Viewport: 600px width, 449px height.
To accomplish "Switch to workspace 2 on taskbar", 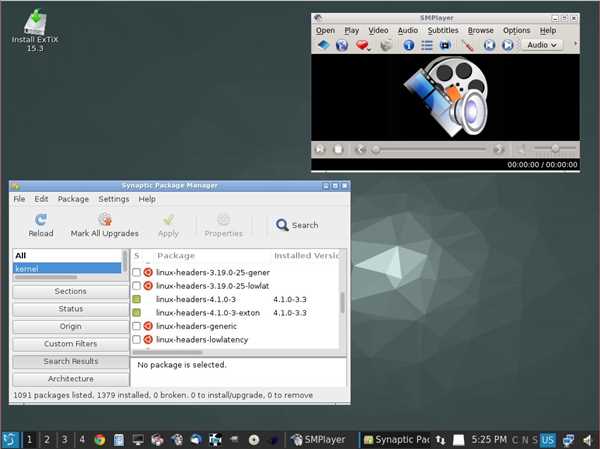I will click(x=47, y=439).
